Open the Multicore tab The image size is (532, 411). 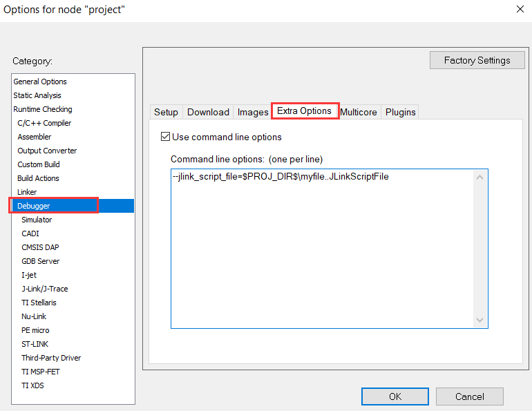(359, 112)
